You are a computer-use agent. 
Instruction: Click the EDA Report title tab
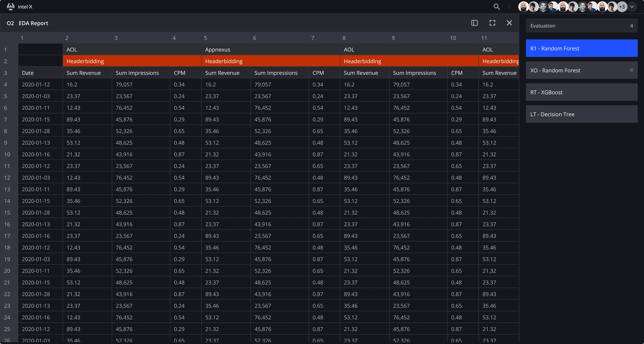tap(33, 23)
